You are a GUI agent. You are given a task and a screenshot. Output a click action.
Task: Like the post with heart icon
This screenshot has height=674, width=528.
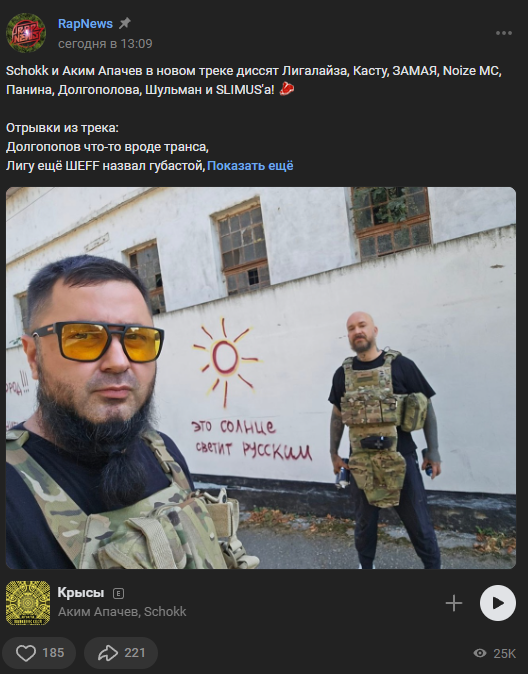(x=26, y=653)
